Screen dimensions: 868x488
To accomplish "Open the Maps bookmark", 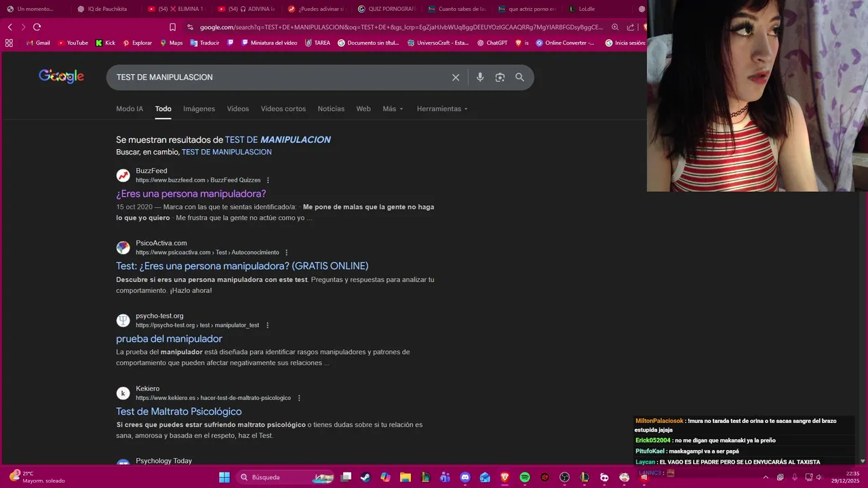I will pyautogui.click(x=171, y=43).
